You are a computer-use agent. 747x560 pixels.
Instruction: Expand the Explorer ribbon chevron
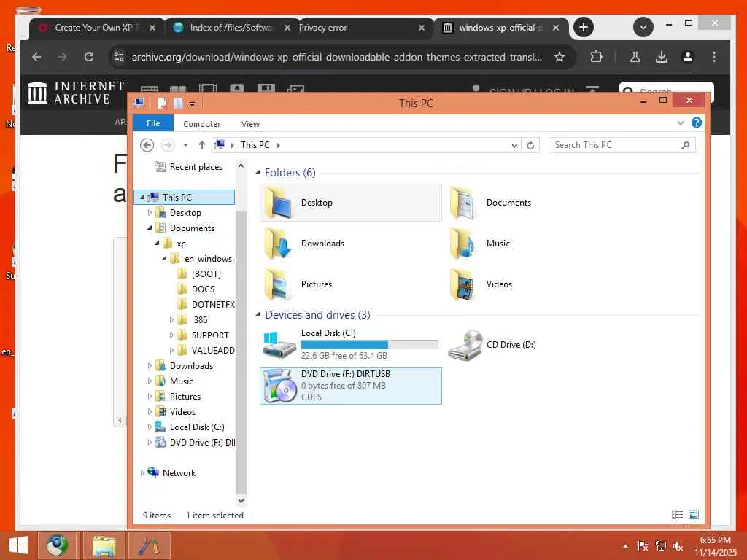click(681, 122)
